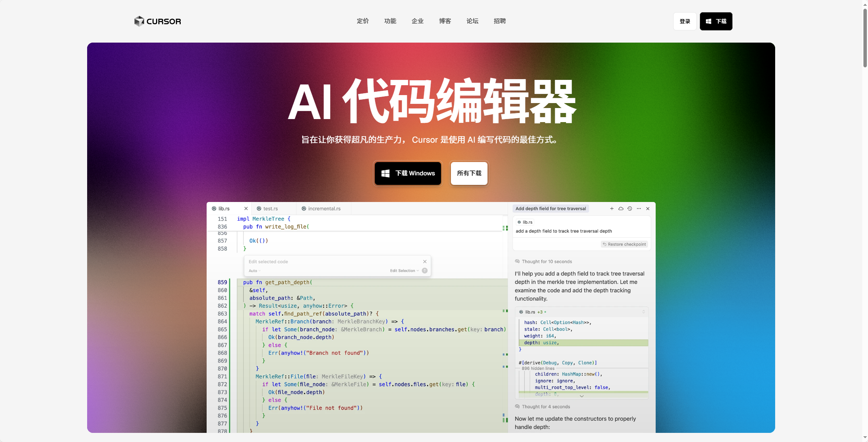The width and height of the screenshot is (868, 442).
Task: Click the Rust file icon on test.rs tab
Action: (x=259, y=208)
